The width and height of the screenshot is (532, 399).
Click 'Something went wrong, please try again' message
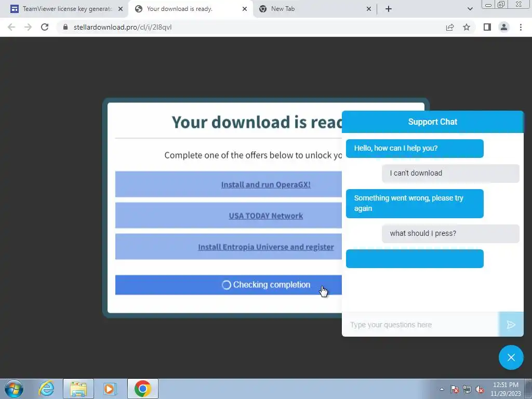[x=415, y=203]
